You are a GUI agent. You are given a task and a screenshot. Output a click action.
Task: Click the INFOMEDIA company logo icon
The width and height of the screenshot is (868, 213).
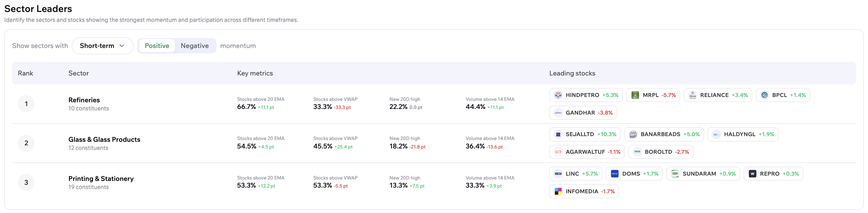(558, 191)
